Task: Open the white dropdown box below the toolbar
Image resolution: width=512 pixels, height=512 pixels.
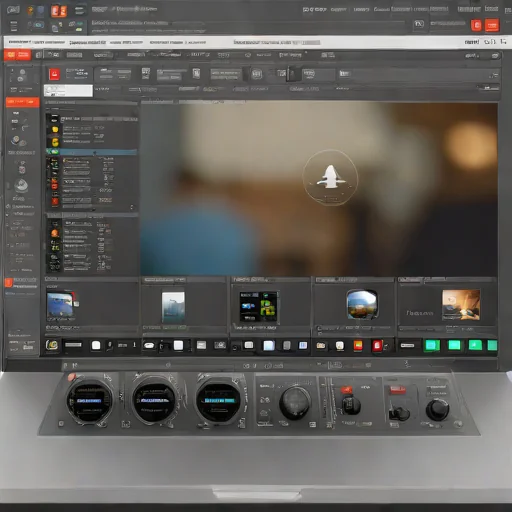Action: [68, 91]
